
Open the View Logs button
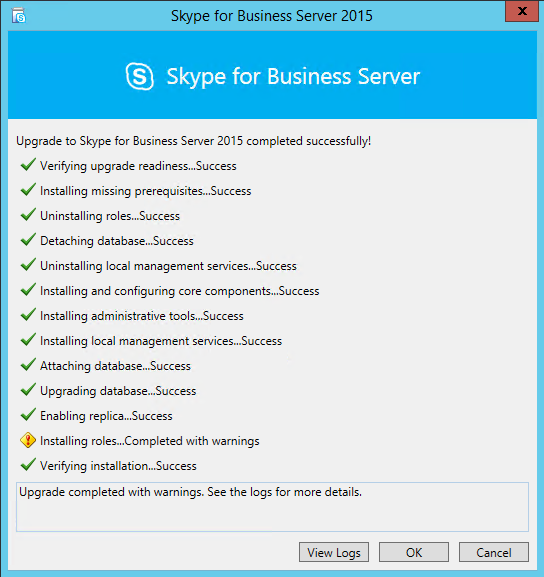coord(334,552)
